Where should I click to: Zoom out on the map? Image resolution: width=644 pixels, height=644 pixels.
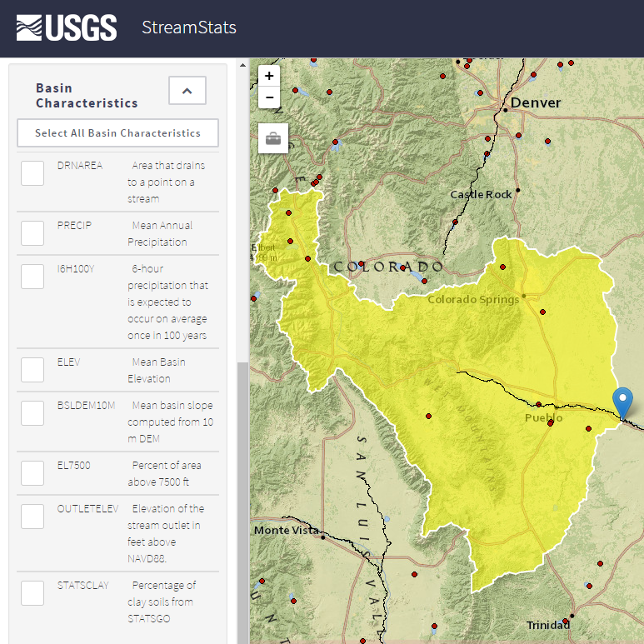[x=269, y=97]
